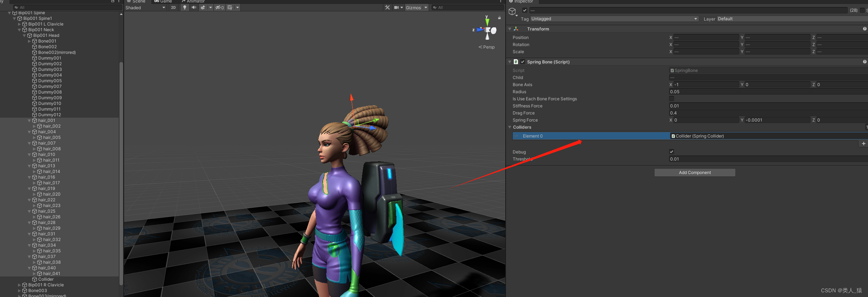Select Bone002(mirrored) in hierarchy

point(57,52)
